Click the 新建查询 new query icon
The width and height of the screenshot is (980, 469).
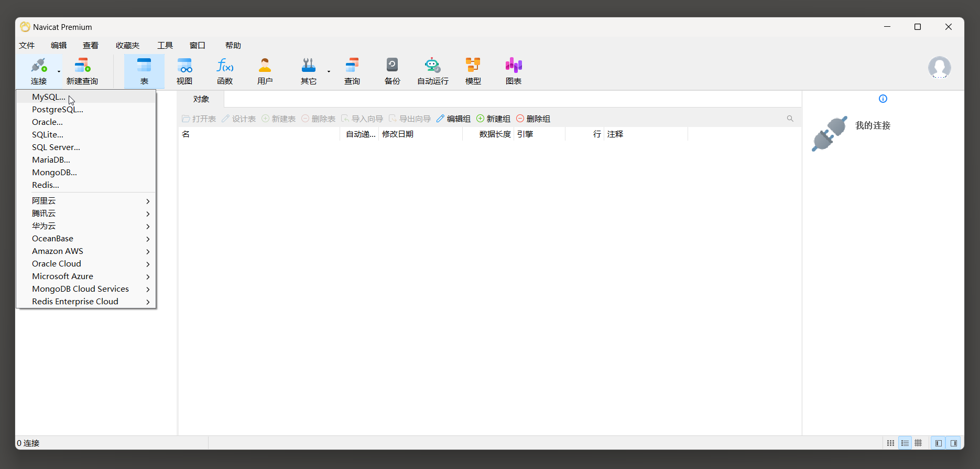82,71
